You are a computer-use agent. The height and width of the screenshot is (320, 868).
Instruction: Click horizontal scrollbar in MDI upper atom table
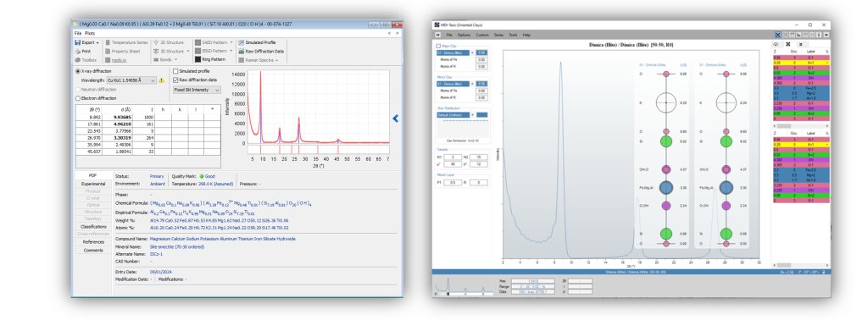tap(799, 126)
